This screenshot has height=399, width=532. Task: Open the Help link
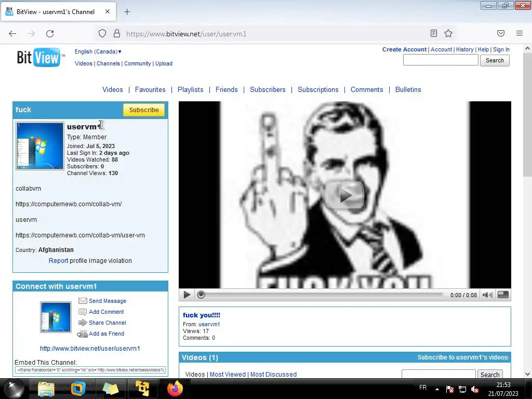pyautogui.click(x=484, y=49)
